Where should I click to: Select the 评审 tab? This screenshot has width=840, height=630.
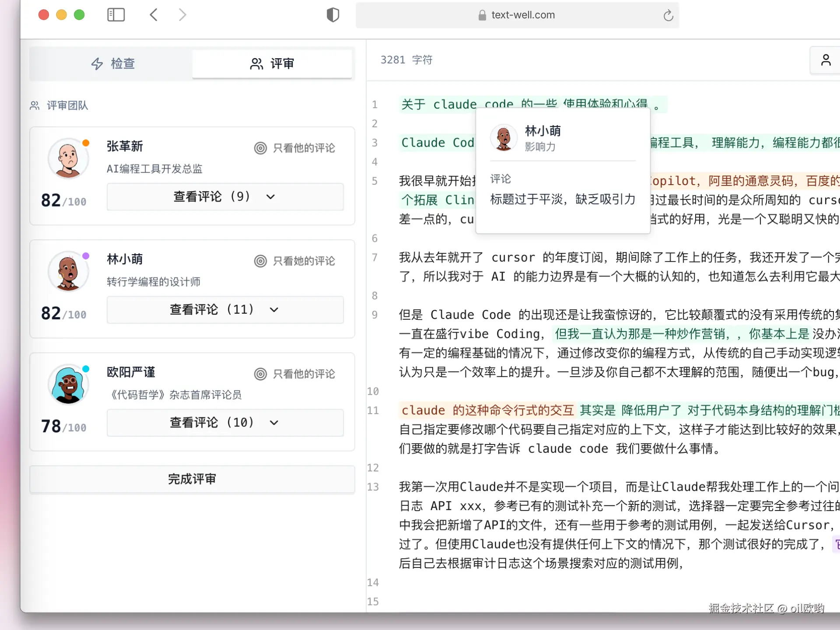point(272,64)
